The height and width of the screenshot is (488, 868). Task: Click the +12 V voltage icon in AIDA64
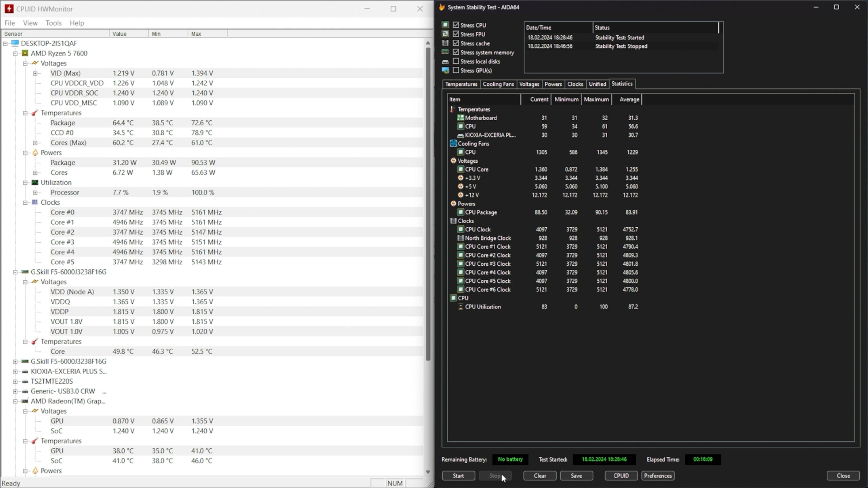tap(460, 195)
